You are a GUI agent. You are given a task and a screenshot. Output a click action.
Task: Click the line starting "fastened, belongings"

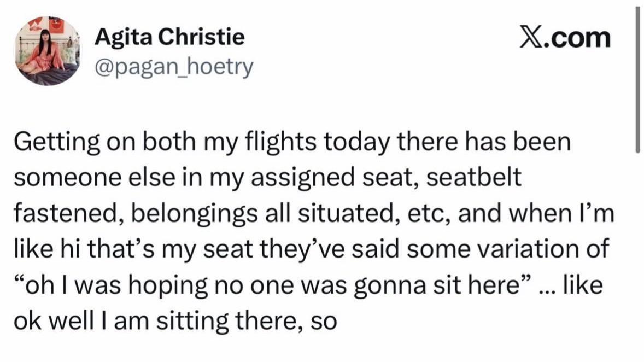pos(314,214)
